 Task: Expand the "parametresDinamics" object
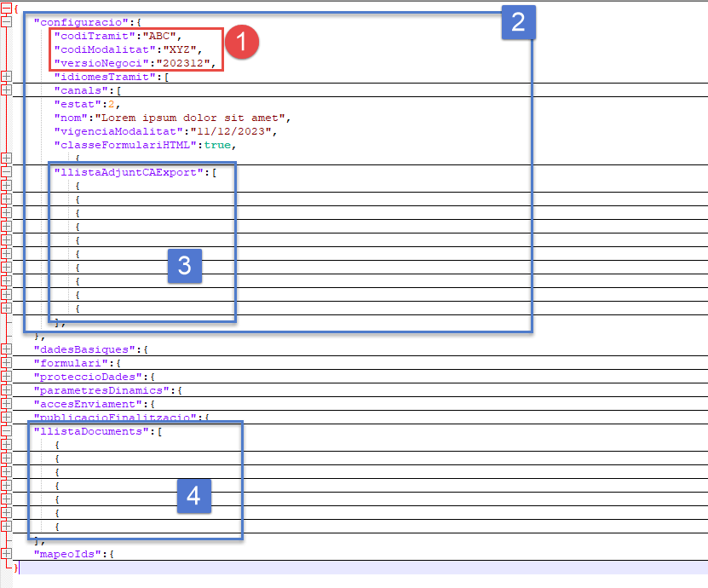(6, 390)
